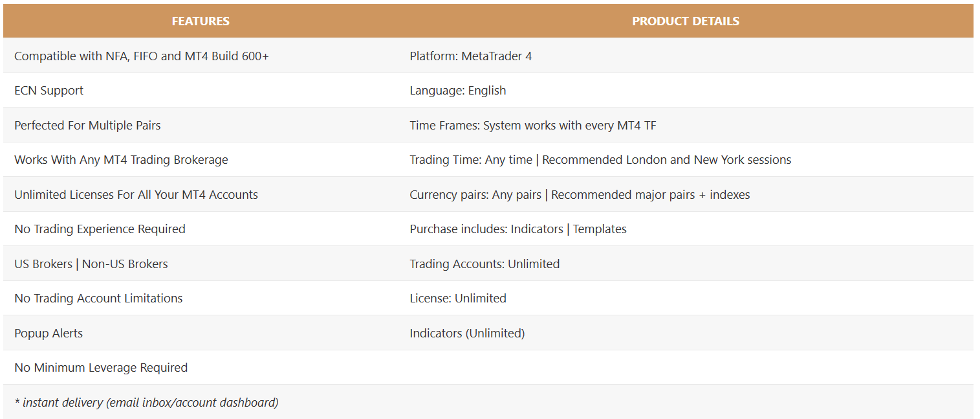Click the FEATURES column header

pyautogui.click(x=201, y=21)
